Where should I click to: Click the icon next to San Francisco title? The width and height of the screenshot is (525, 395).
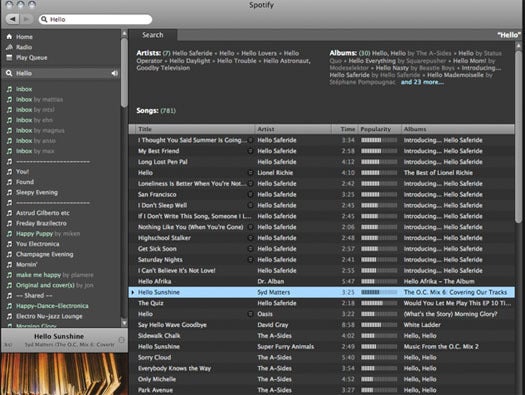(250, 194)
